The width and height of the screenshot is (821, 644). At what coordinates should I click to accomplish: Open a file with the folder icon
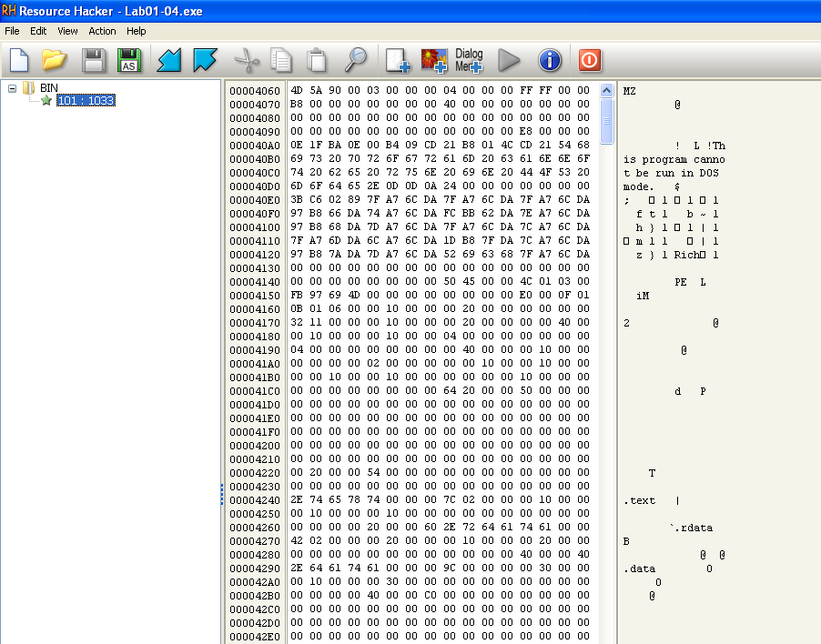coord(55,60)
